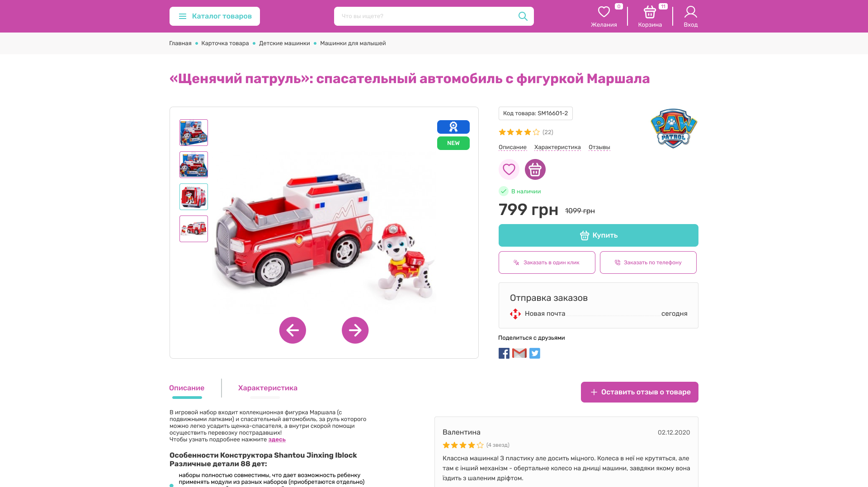868x487 pixels.
Task: Switch to the Характеристика tab below gallery
Action: point(268,388)
